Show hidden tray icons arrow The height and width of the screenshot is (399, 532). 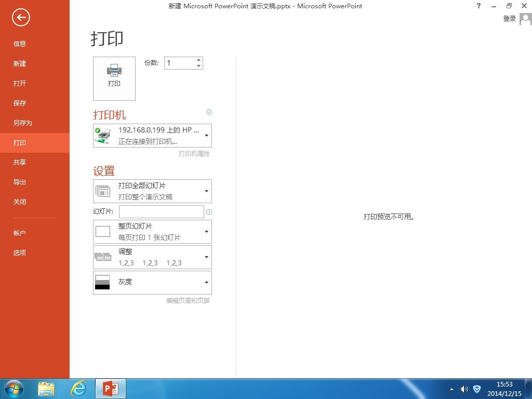(451, 389)
